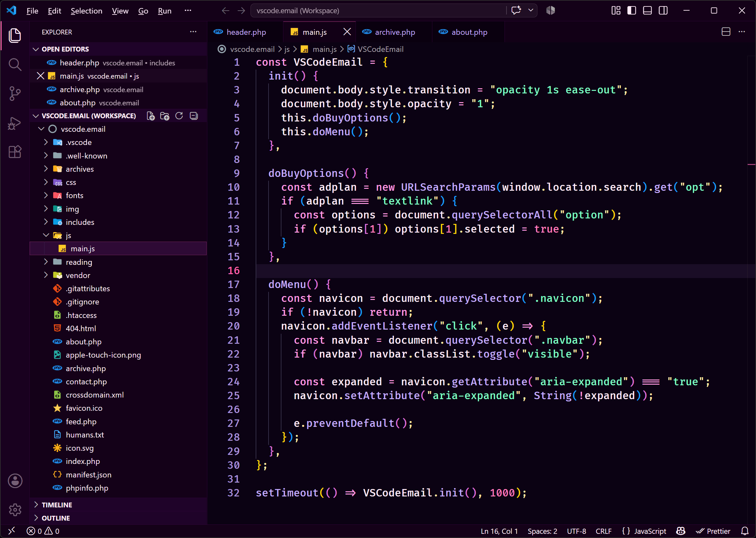Open the remote window indicator in status bar
This screenshot has height=538, width=756.
coord(12,531)
